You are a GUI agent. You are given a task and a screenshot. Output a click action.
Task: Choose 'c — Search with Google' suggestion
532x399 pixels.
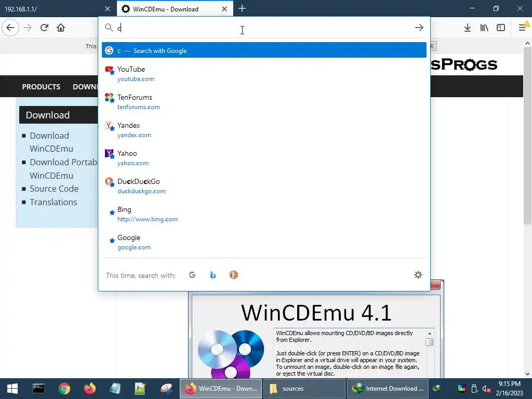(x=264, y=50)
